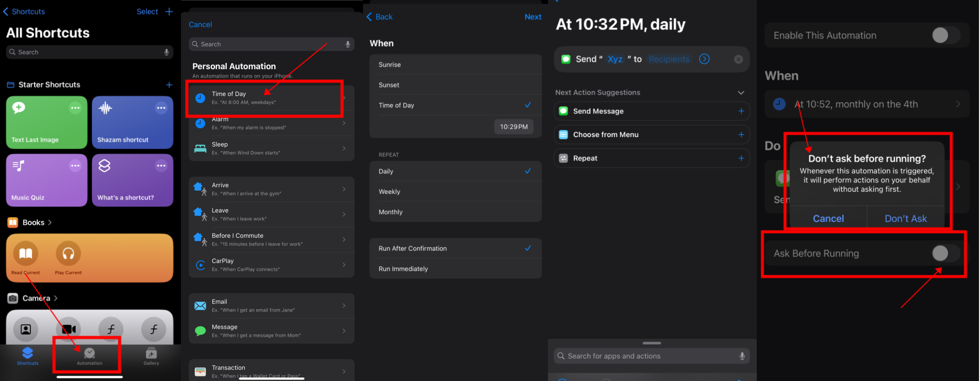Tap the Read Current book icon
Screen dimensions: 980x381
tap(26, 253)
